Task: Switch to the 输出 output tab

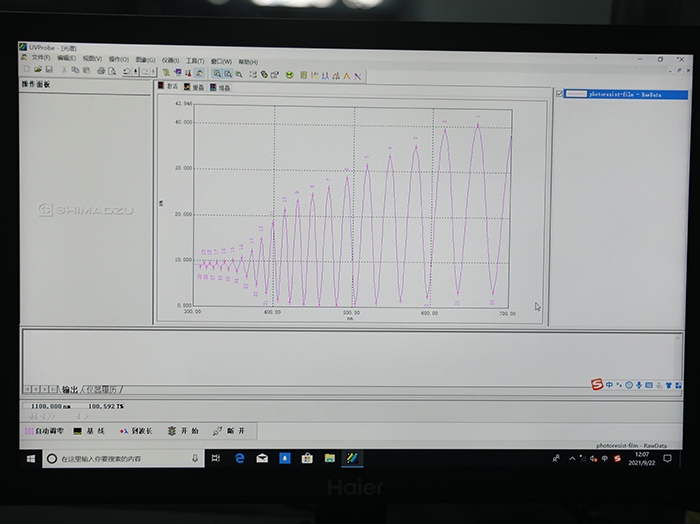Action: pyautogui.click(x=69, y=389)
